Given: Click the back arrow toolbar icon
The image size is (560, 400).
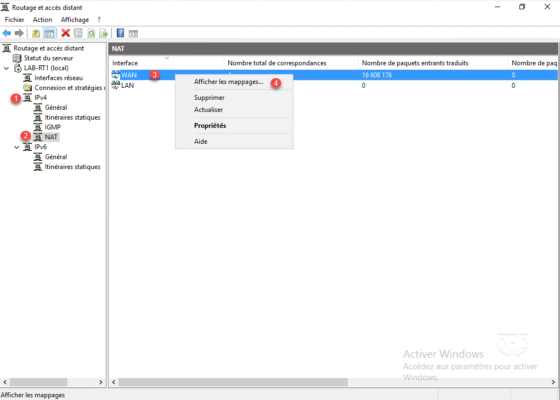Looking at the screenshot, I should (6, 33).
